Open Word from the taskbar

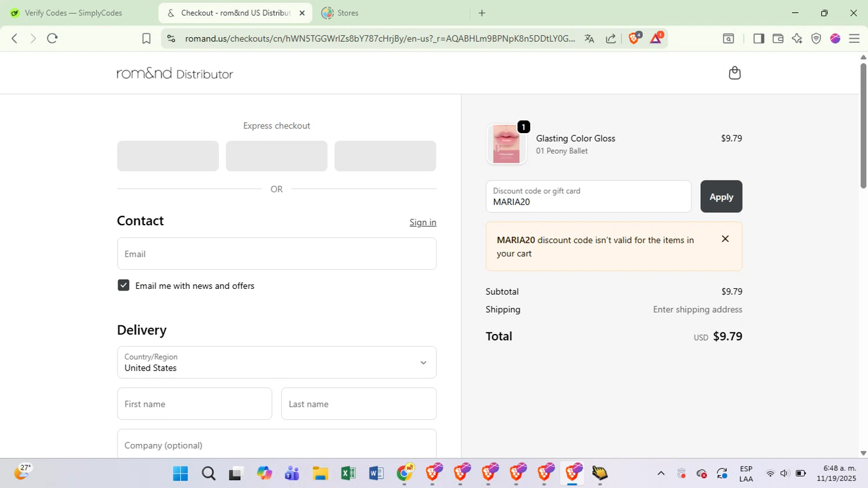coord(376,474)
